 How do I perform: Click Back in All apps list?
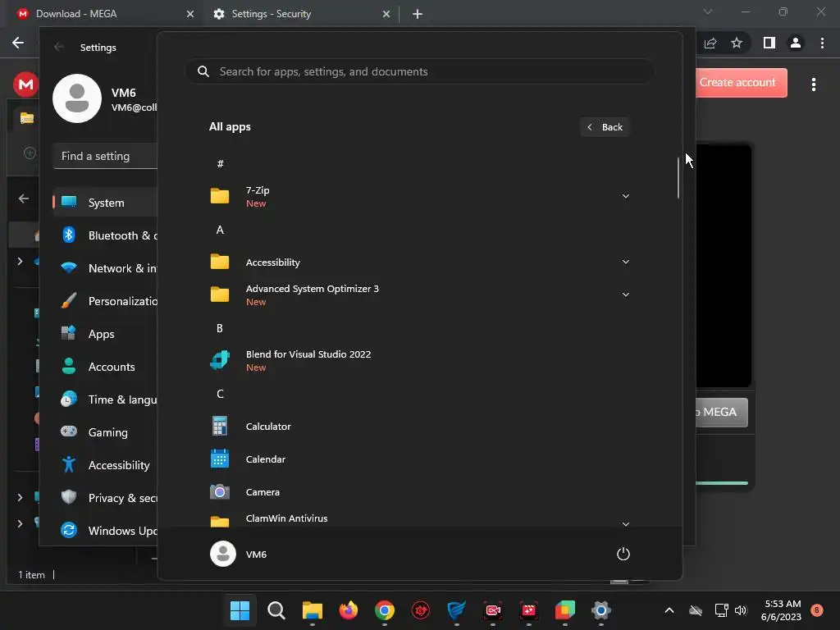click(x=605, y=127)
